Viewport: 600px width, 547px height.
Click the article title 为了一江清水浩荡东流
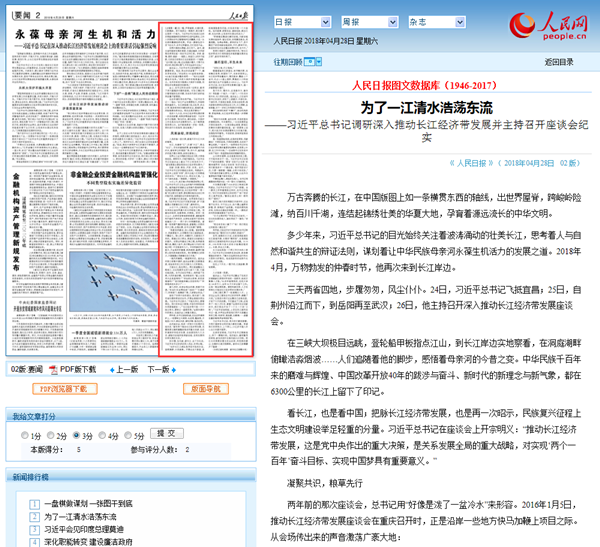click(x=427, y=108)
